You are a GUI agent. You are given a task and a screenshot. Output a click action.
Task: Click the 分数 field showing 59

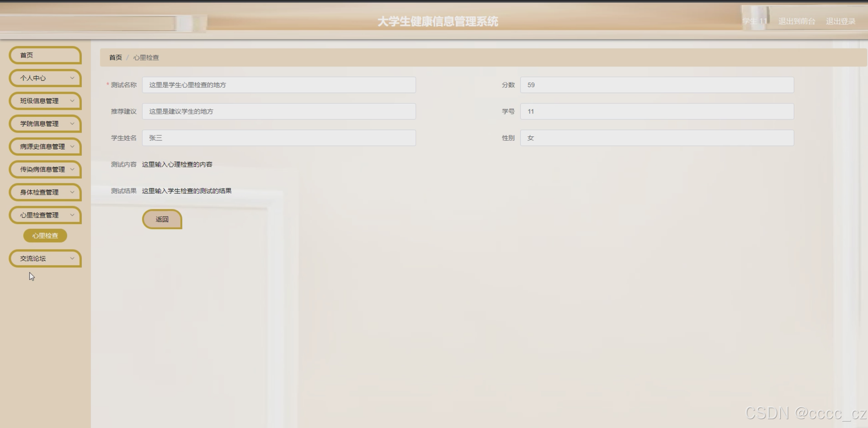[x=657, y=85]
